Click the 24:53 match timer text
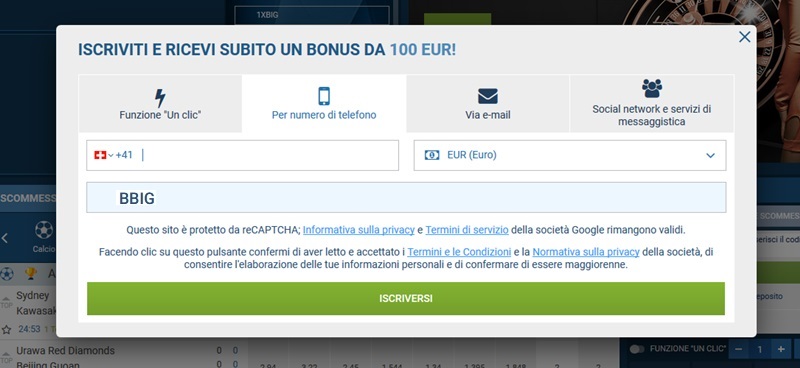This screenshot has height=368, width=800. [x=29, y=329]
